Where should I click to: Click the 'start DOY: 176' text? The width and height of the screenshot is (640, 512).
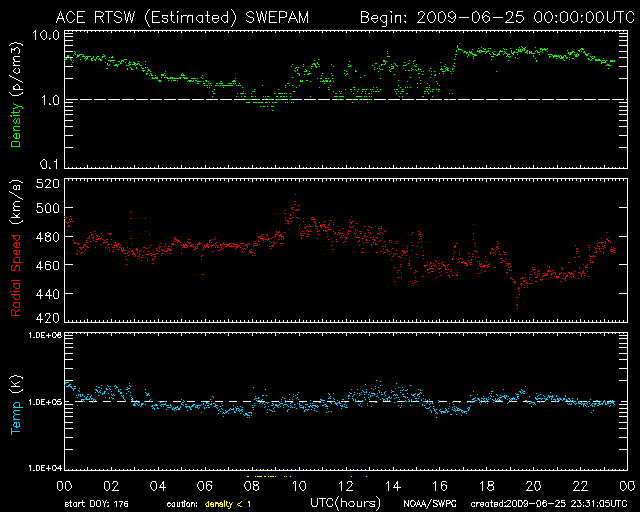[x=97, y=504]
